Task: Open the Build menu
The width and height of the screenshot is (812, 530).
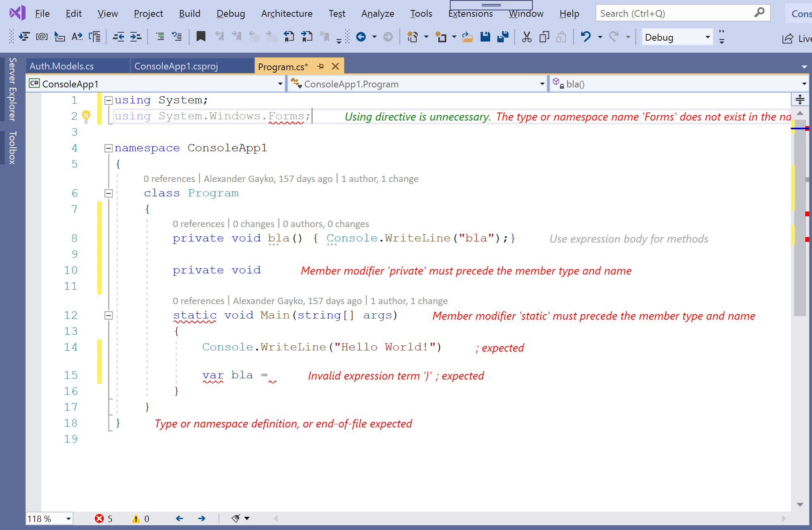Action: coord(190,13)
